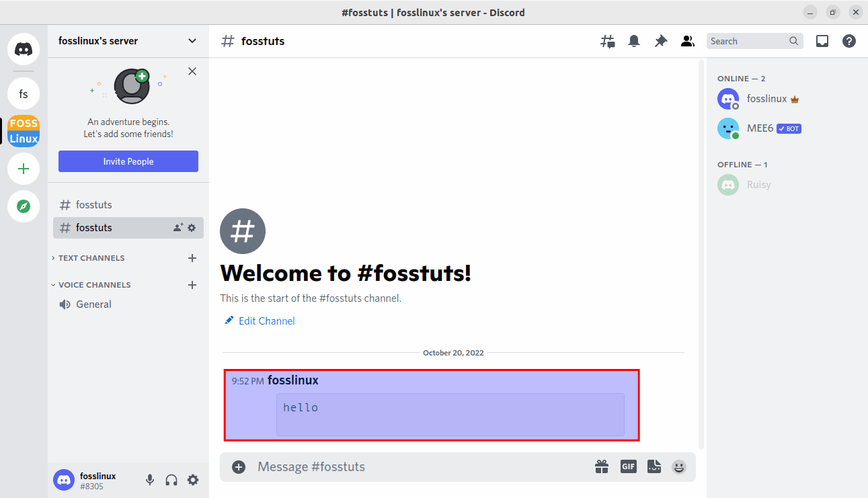This screenshot has height=498, width=868.
Task: Open the emoji picker
Action: tap(679, 466)
